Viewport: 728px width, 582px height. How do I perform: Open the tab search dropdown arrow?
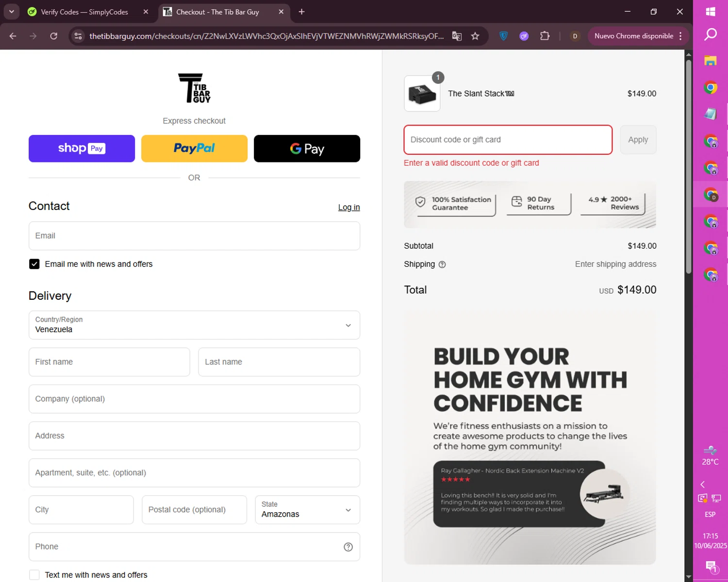coord(11,12)
